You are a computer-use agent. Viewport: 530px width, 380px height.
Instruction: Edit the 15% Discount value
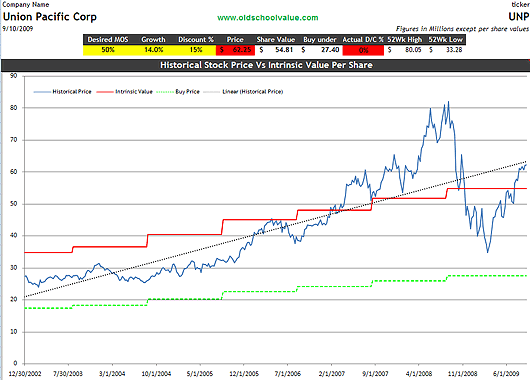tap(196, 50)
